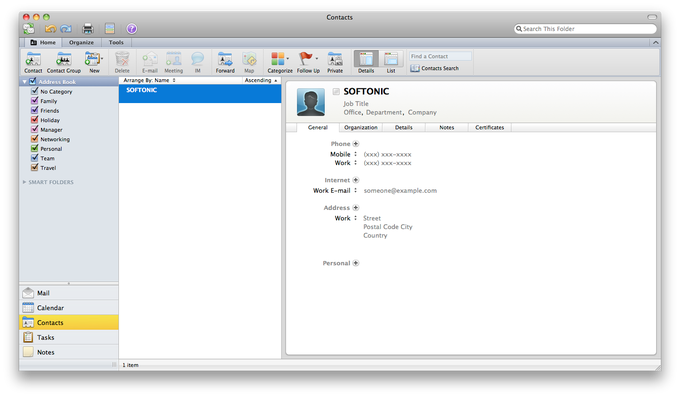The height and width of the screenshot is (397, 680).
Task: Toggle the Address Book checkbox
Action: click(33, 81)
